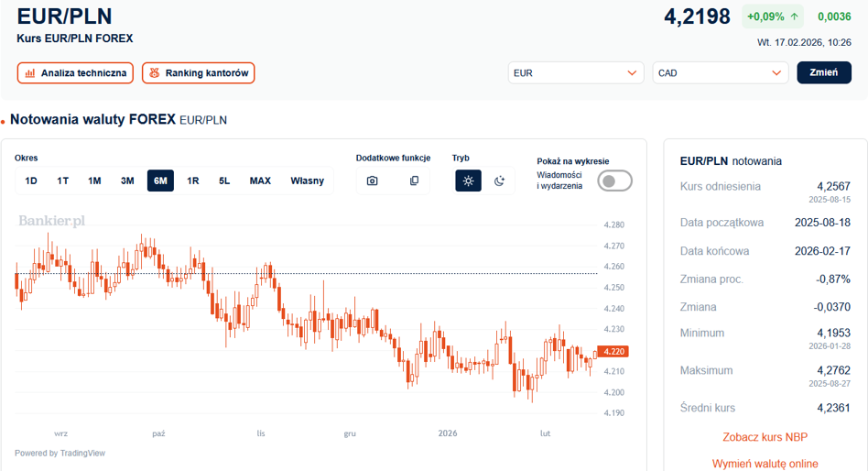Viewport: 868px width, 471px height.
Task: Click the Kurs odniesienia value 4,2567
Action: [x=834, y=187]
